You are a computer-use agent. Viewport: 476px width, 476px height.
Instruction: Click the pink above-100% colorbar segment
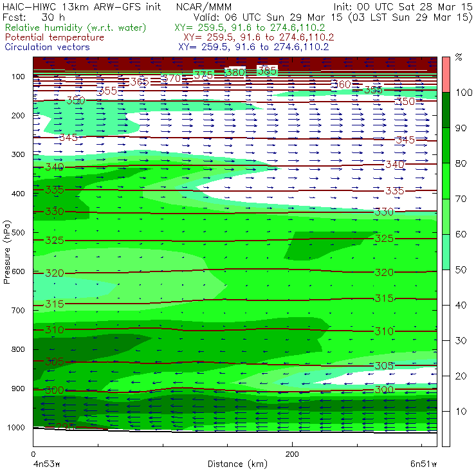coord(446,75)
